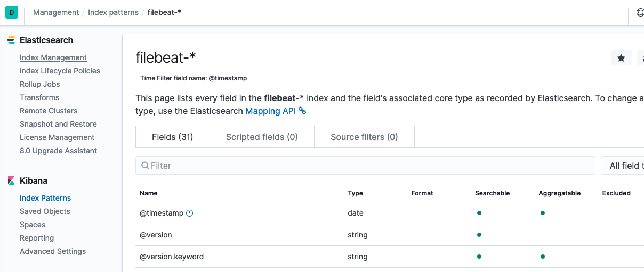Navigate to Management breadcrumb

click(x=56, y=12)
